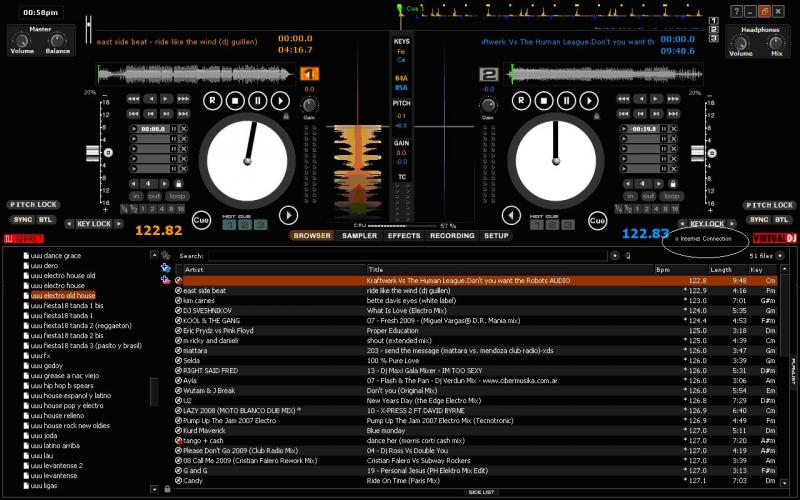Image resolution: width=800 pixels, height=500 pixels.
Task: Open the SETUP tab
Action: (x=496, y=236)
